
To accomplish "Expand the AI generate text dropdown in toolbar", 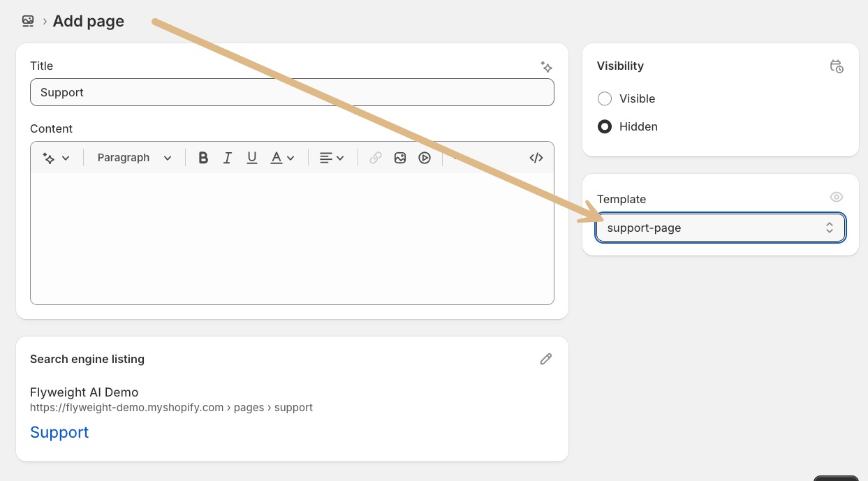I will (57, 158).
